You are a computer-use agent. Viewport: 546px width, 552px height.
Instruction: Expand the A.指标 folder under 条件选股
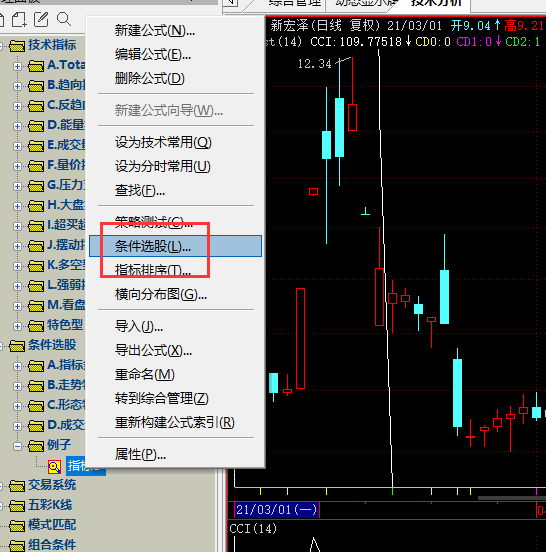(17, 366)
